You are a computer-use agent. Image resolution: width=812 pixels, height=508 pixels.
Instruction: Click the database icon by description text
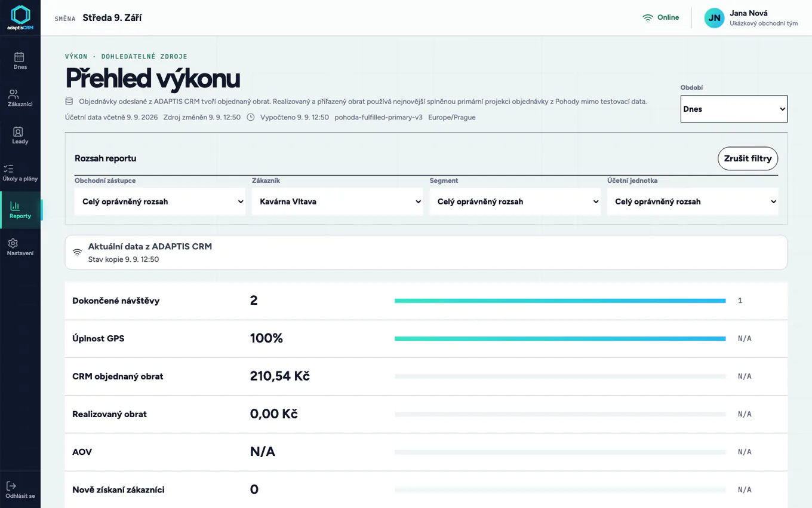pyautogui.click(x=69, y=102)
